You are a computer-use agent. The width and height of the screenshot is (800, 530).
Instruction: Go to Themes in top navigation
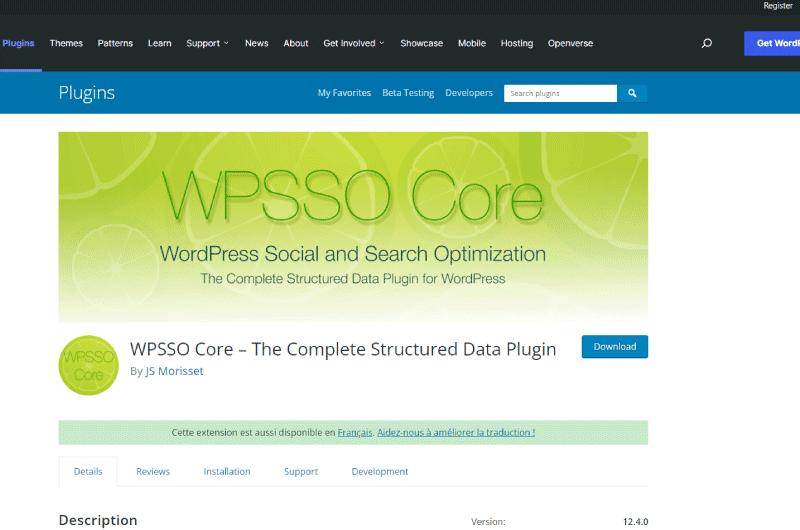pyautogui.click(x=66, y=43)
